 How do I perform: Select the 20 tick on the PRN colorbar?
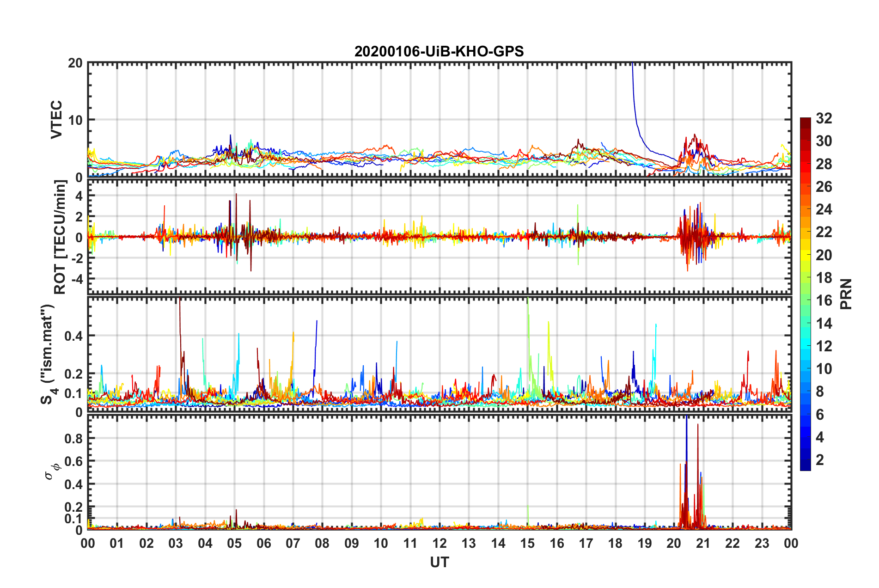824,255
